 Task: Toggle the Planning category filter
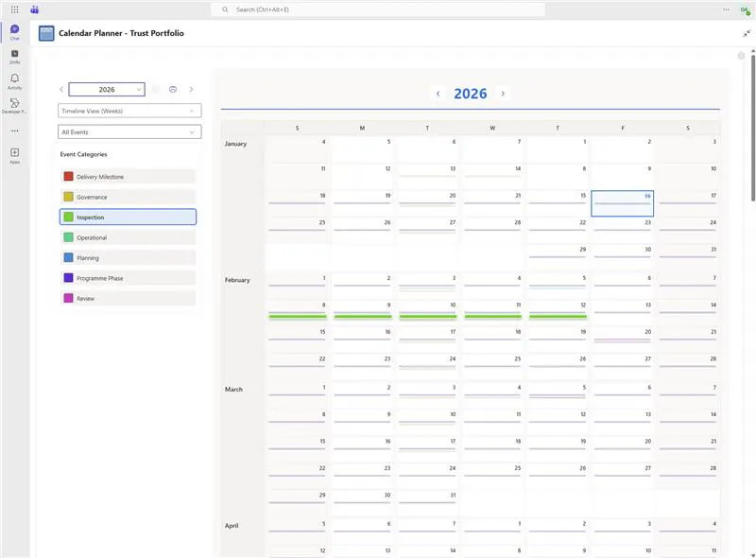[129, 257]
